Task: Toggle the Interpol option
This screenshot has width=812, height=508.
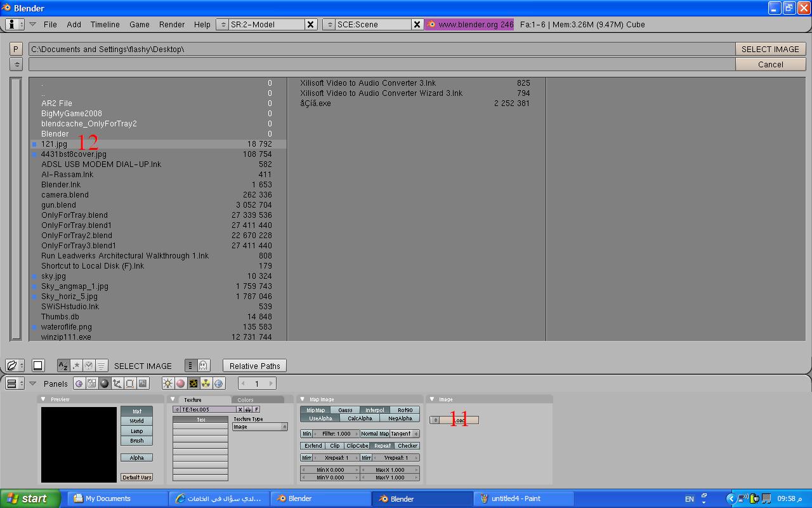Action: point(375,410)
